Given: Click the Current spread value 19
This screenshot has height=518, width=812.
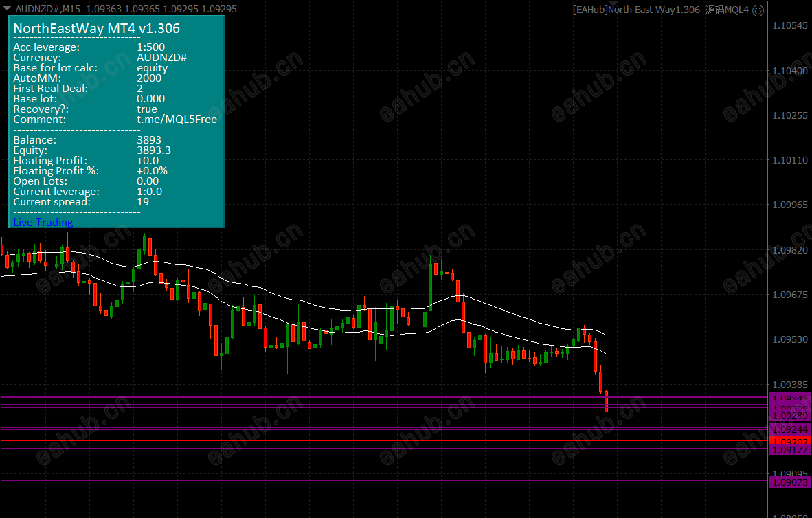Looking at the screenshot, I should pyautogui.click(x=143, y=202).
